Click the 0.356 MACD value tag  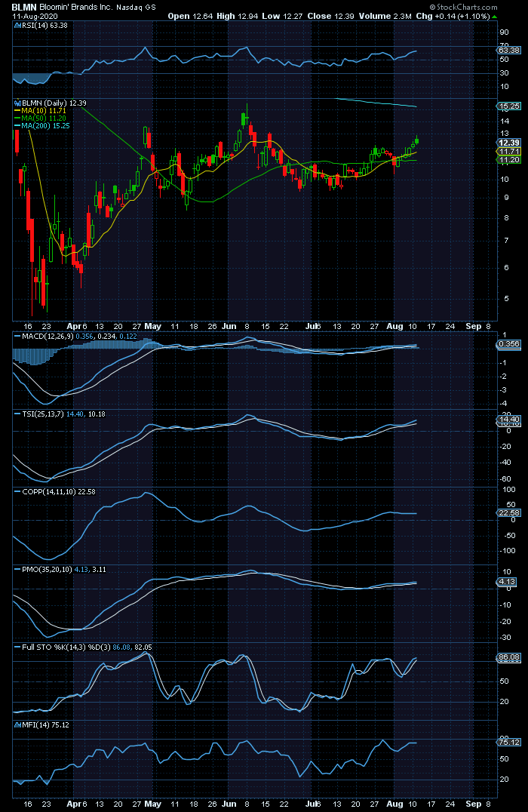click(509, 344)
